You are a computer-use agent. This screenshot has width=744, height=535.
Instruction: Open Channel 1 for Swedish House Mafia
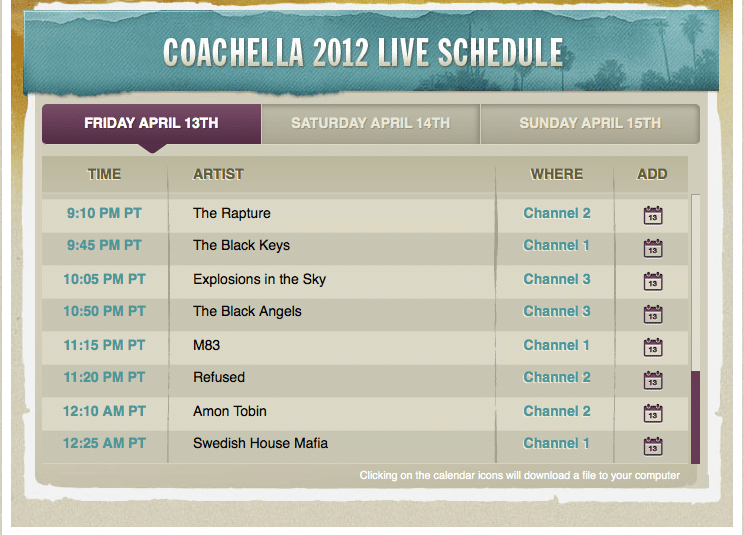[x=556, y=443]
